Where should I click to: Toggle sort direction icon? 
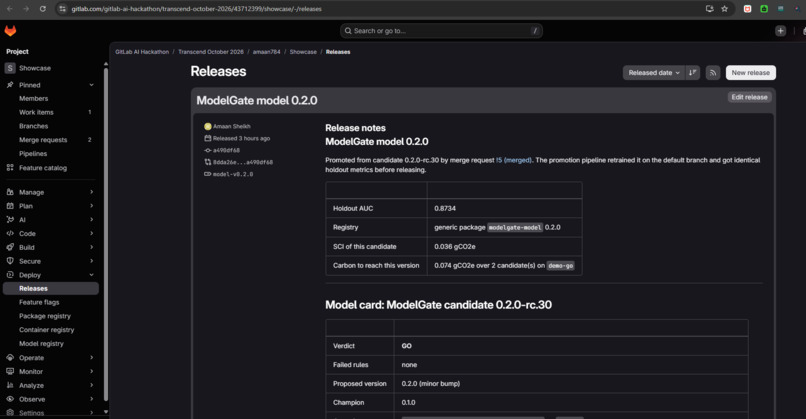coord(693,72)
